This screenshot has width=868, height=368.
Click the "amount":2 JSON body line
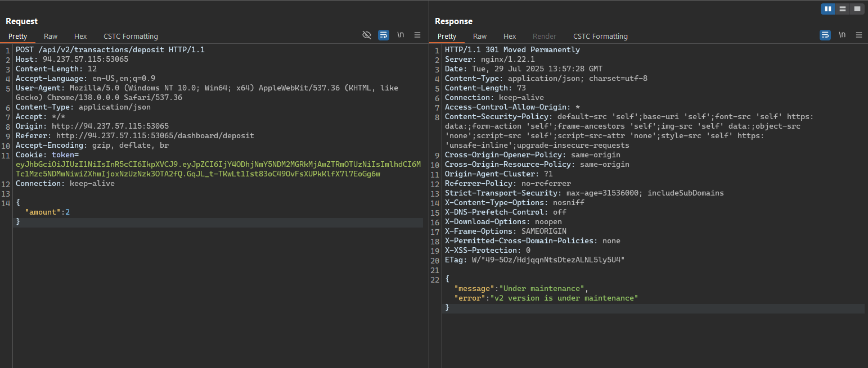47,212
